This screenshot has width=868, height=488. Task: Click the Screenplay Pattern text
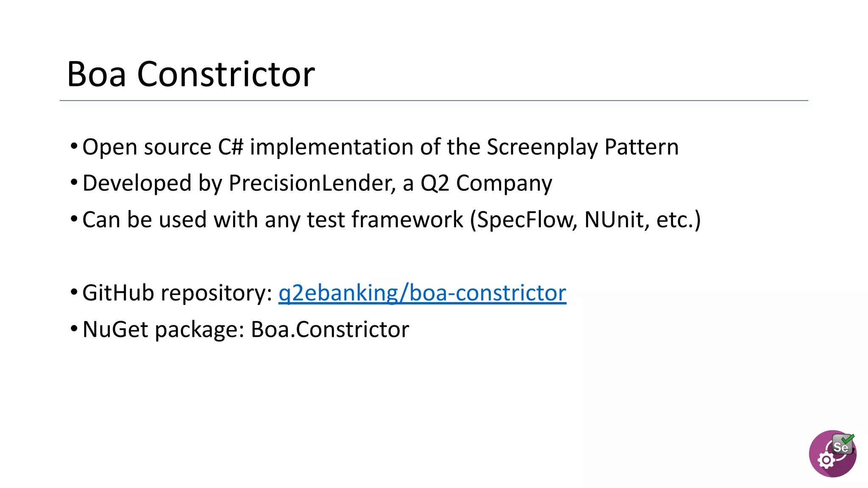coord(582,147)
